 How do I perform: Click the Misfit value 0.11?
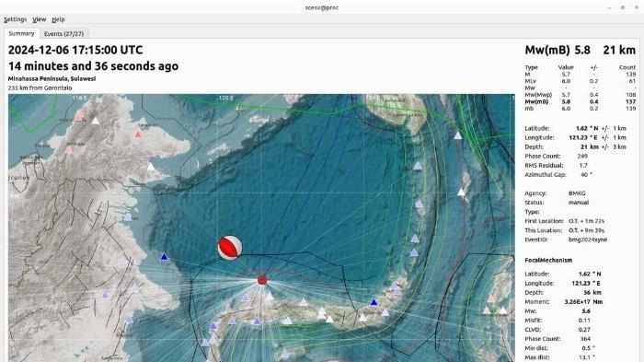[x=584, y=321]
